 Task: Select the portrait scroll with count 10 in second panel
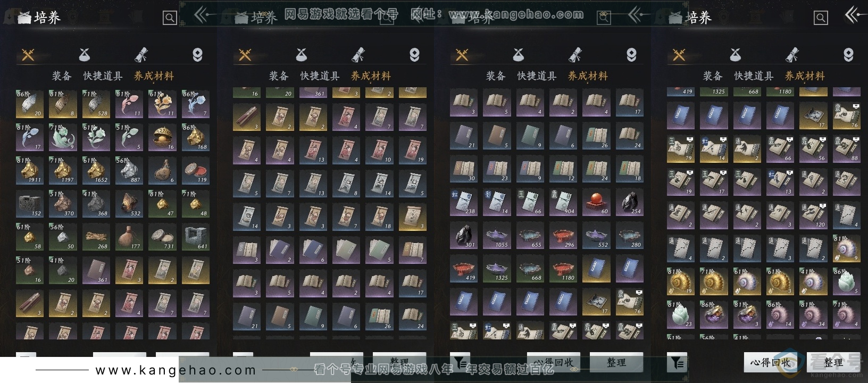(379, 150)
